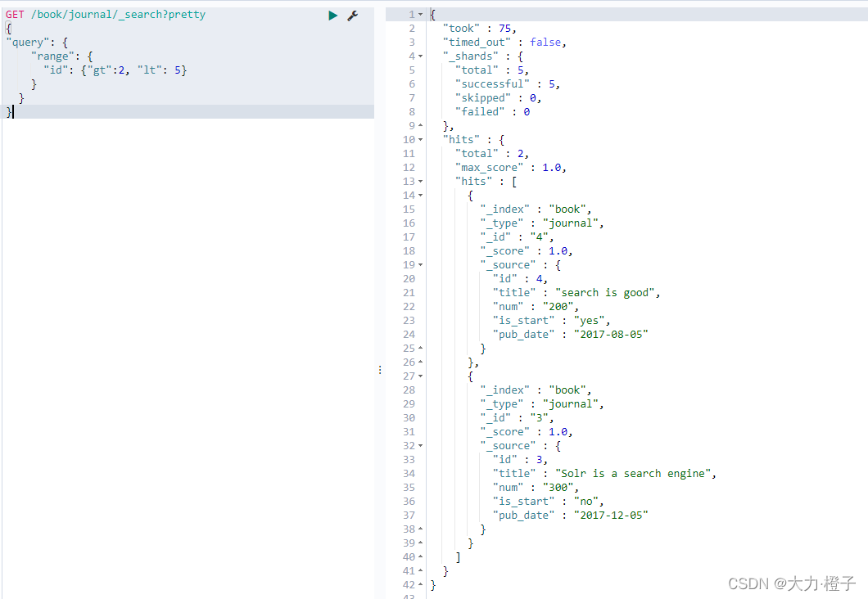Click line number 34 in gutter
This screenshot has height=599, width=868.
[x=409, y=474]
